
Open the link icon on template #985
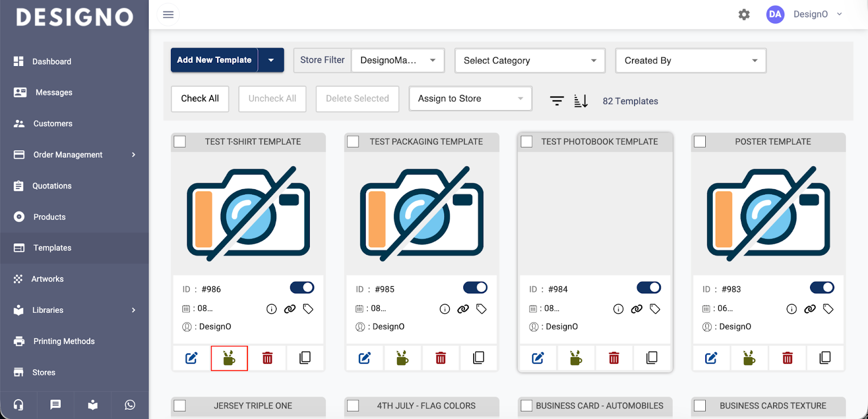463,309
